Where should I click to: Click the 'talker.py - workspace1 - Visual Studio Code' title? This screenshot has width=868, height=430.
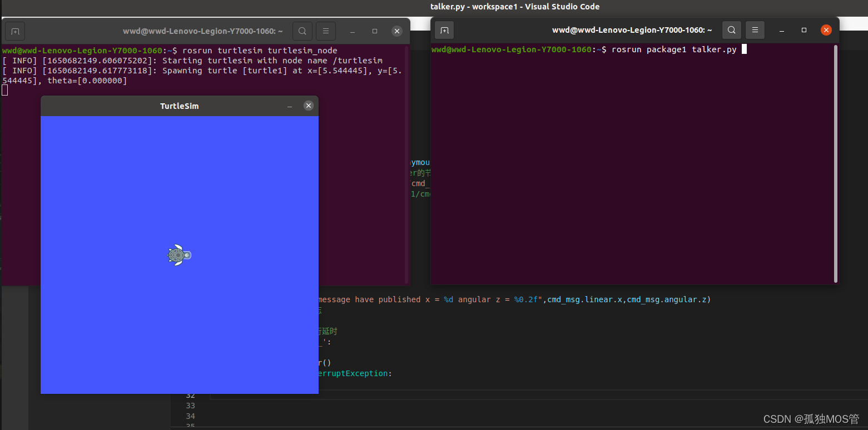click(515, 7)
